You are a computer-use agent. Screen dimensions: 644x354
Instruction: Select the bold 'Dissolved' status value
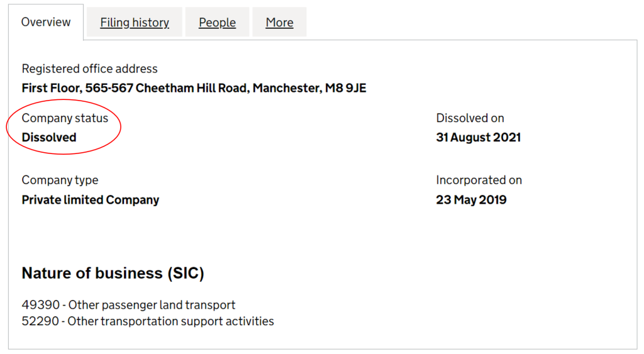pyautogui.click(x=49, y=138)
